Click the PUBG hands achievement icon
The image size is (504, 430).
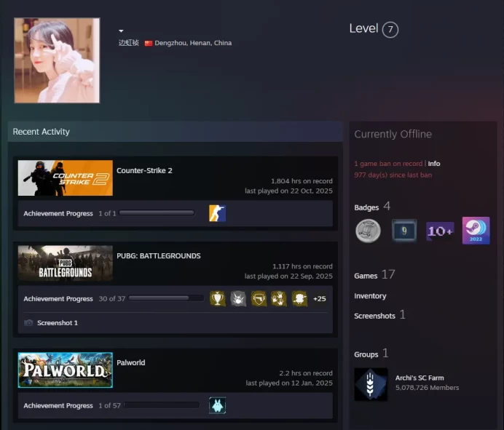pyautogui.click(x=279, y=298)
